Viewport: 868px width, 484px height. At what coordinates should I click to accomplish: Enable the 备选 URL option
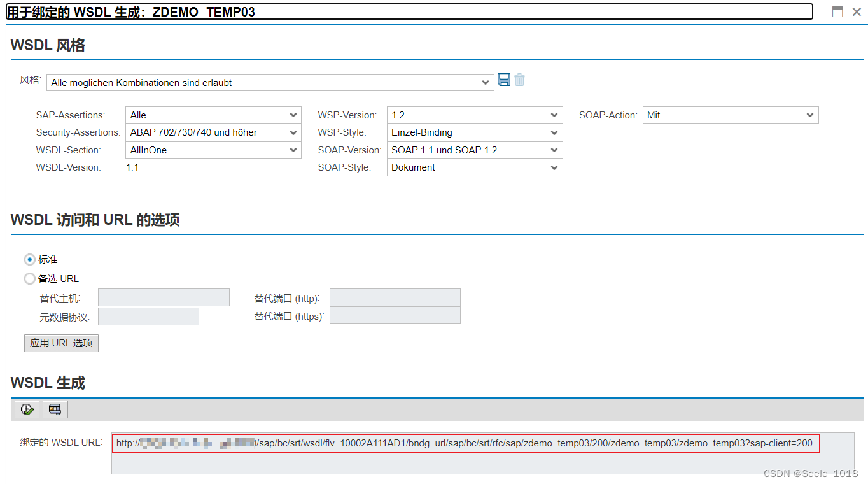[x=29, y=278]
